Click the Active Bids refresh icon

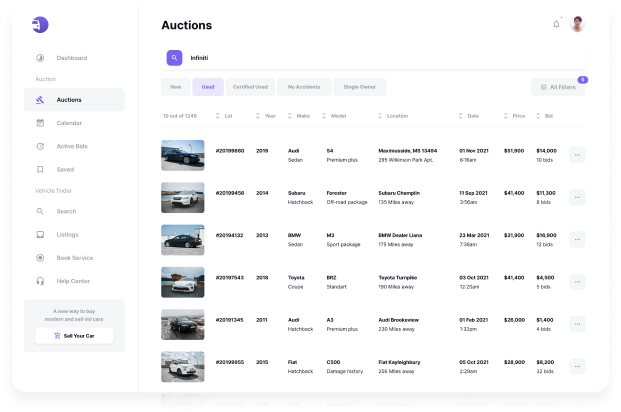click(x=40, y=146)
